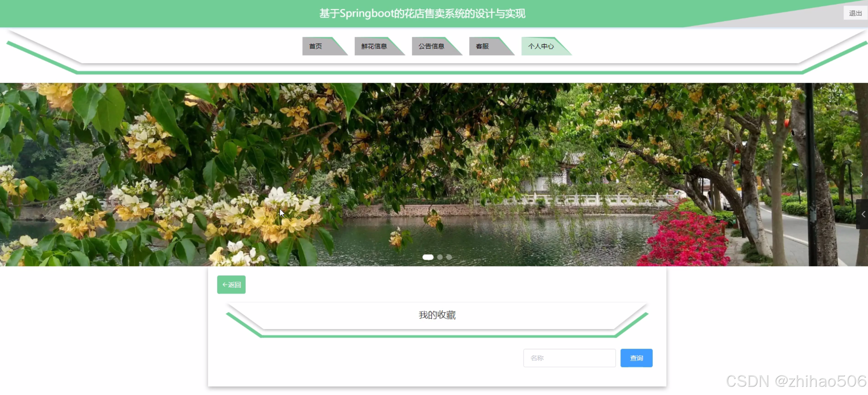Image resolution: width=868 pixels, height=395 pixels.
Task: Focus the 名称 search input field
Action: pos(569,358)
